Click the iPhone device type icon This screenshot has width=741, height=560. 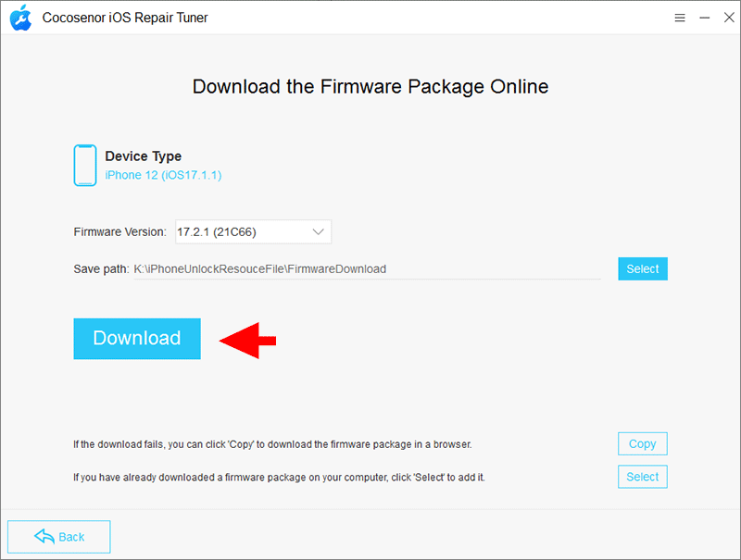[x=85, y=166]
